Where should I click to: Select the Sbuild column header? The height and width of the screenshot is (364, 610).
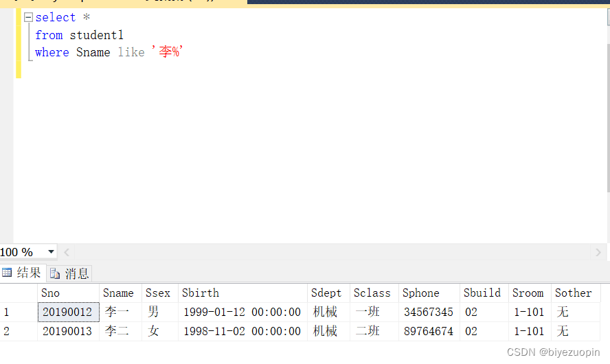point(484,293)
